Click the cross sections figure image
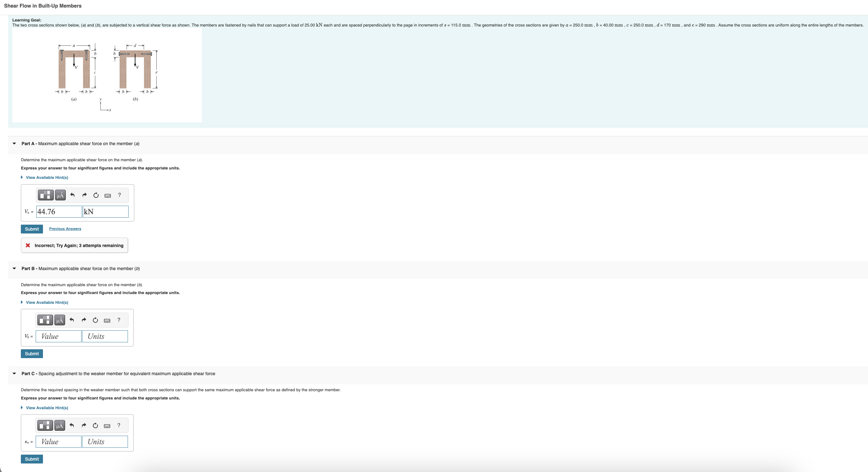Screen dimensions: 868x472 [x=107, y=75]
